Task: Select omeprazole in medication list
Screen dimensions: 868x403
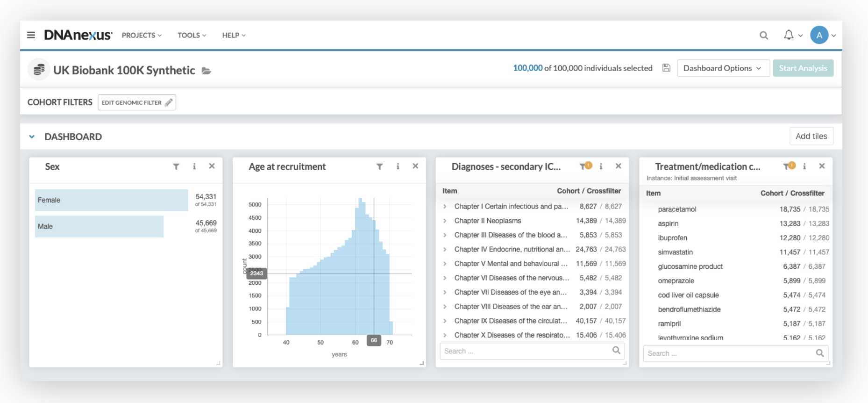Action: 676,281
